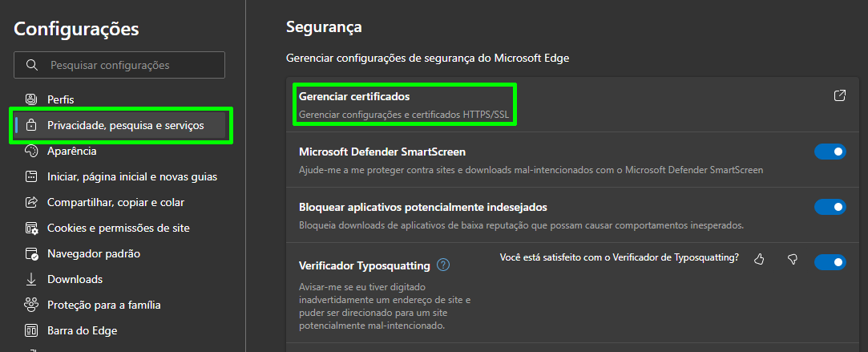Turn off Bloquear aplicativos potencialmente indesejados switch
Viewport: 868px width, 352px height.
tap(830, 207)
